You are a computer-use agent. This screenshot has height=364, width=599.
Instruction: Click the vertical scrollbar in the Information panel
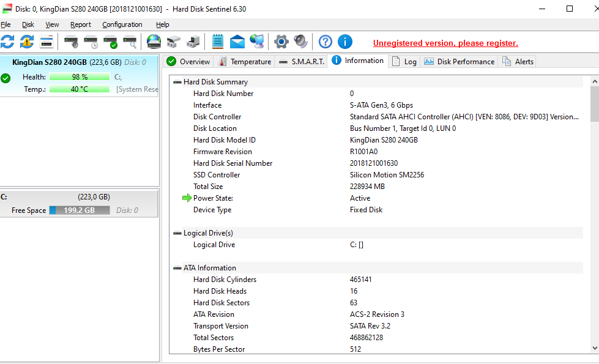point(594,214)
